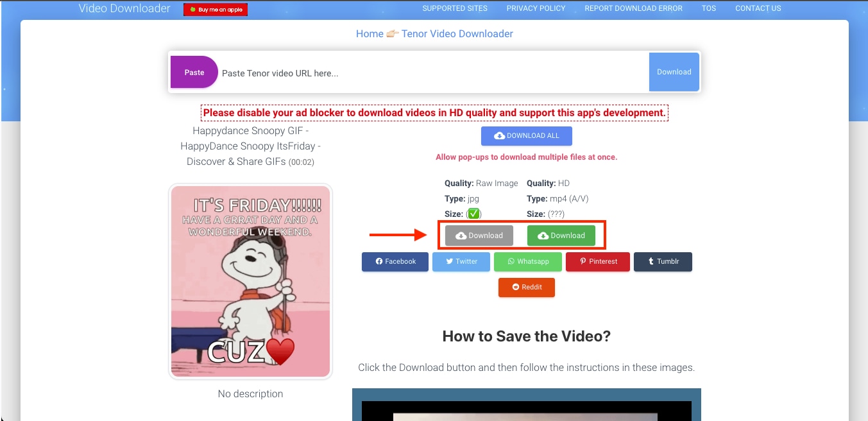Click the instructions image below the heading
The height and width of the screenshot is (421, 868).
click(x=527, y=404)
